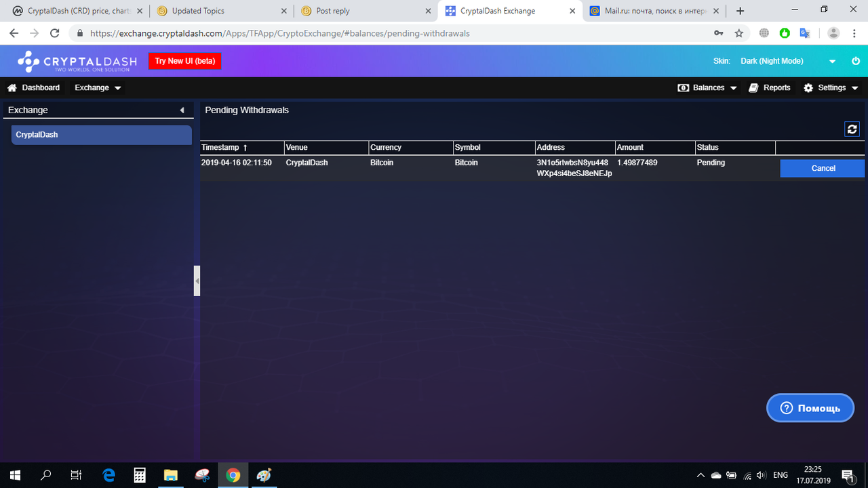
Task: Open Chrome from the taskbar
Action: point(233,474)
